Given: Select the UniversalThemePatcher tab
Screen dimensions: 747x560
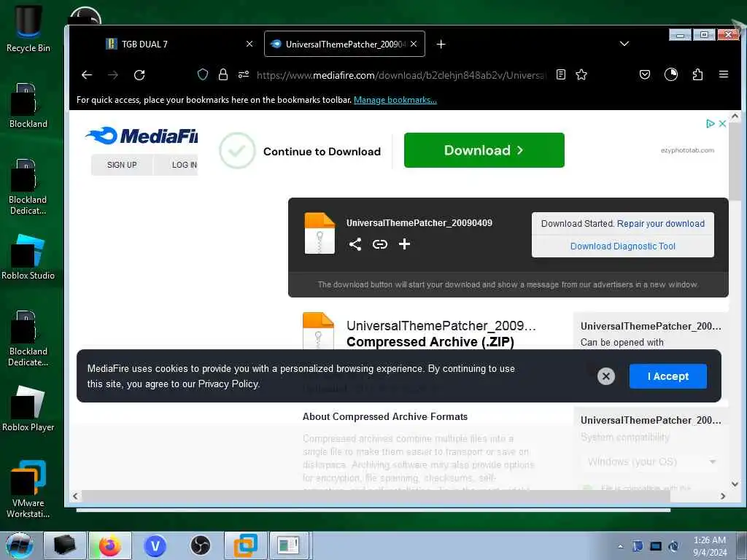Looking at the screenshot, I should (344, 44).
